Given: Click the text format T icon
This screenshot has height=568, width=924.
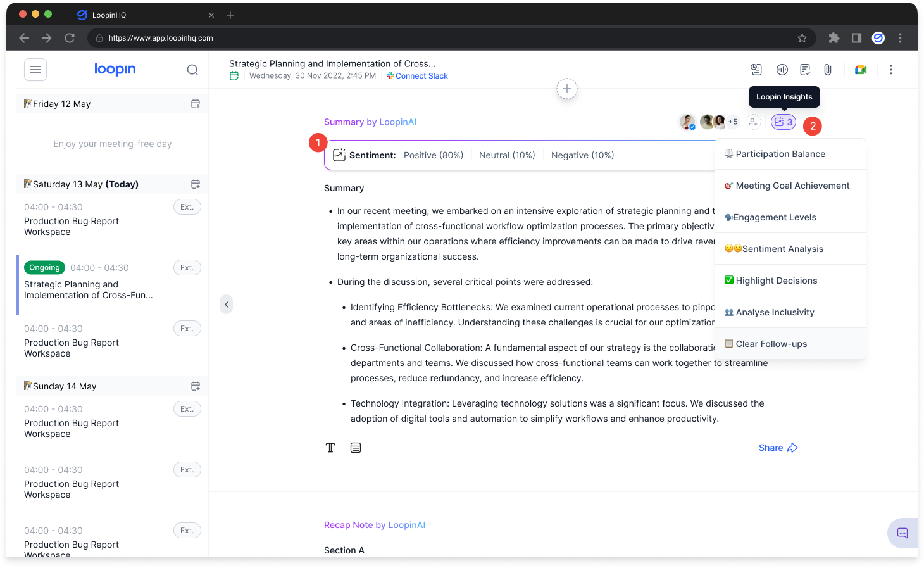Looking at the screenshot, I should [330, 448].
